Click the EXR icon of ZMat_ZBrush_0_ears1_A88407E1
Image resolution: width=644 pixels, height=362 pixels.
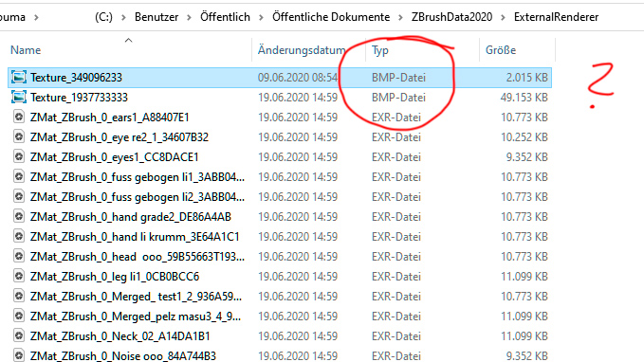[19, 117]
